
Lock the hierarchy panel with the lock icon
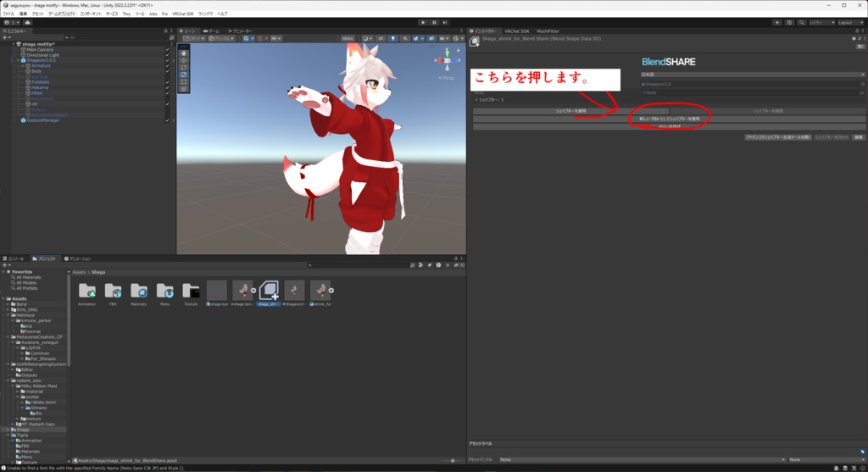tap(165, 31)
